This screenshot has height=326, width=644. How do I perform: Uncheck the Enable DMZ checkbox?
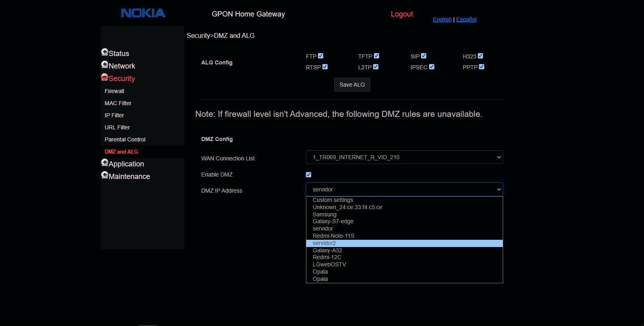point(309,174)
